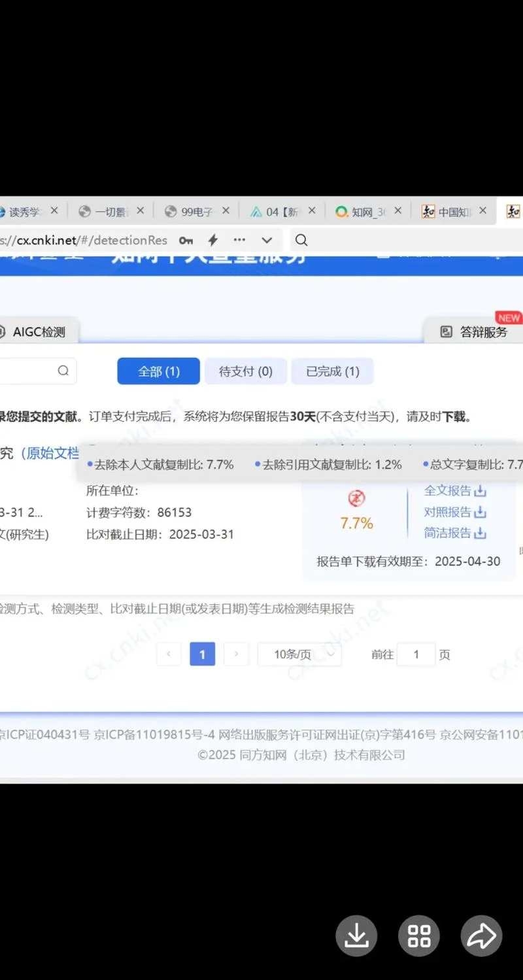Tap the share arrow button at the bottom
Screen dimensions: 523x980
click(x=482, y=936)
